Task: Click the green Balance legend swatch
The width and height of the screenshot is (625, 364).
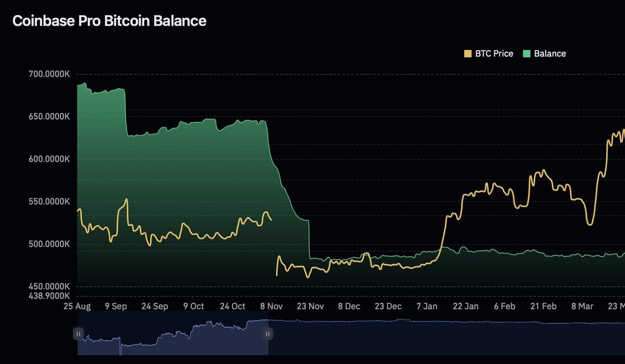Action: [527, 54]
